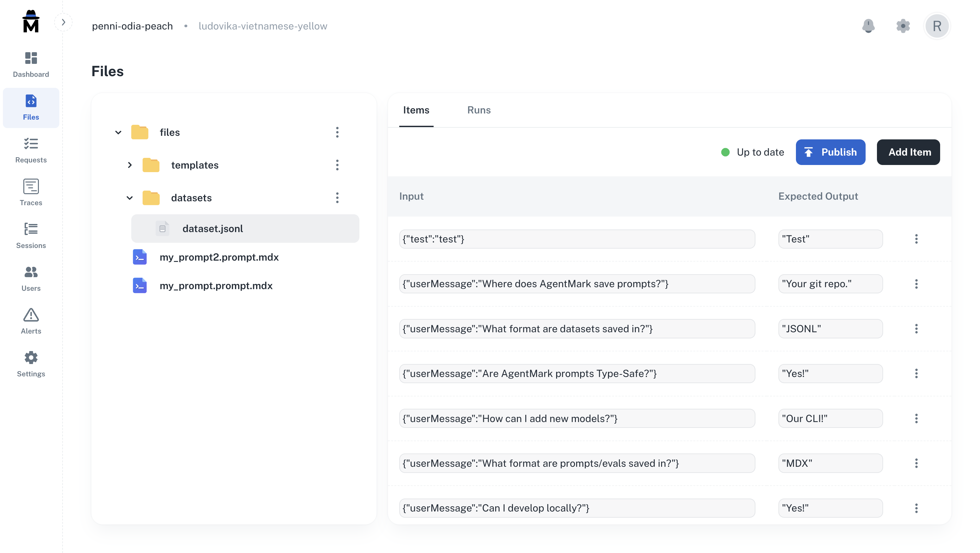Click the Up to date status
Viewport: 980px width, 553px height.
click(x=752, y=152)
